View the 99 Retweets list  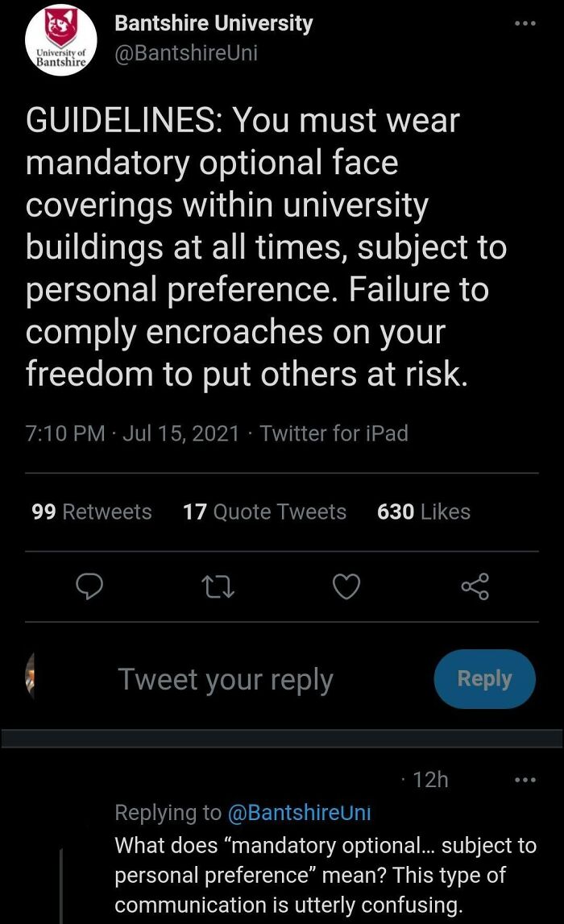[x=91, y=512]
